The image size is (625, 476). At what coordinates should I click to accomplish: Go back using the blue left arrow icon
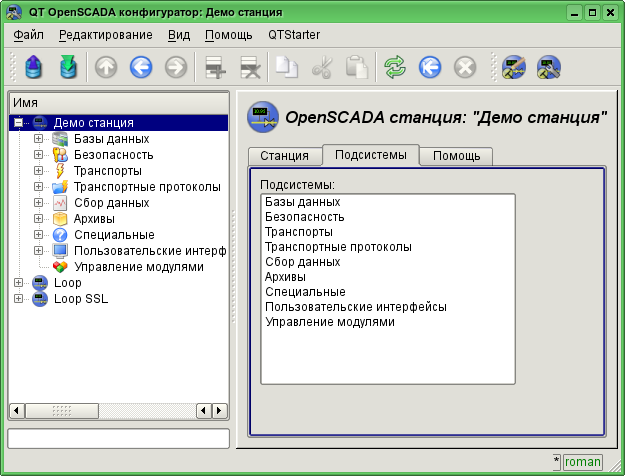click(141, 67)
